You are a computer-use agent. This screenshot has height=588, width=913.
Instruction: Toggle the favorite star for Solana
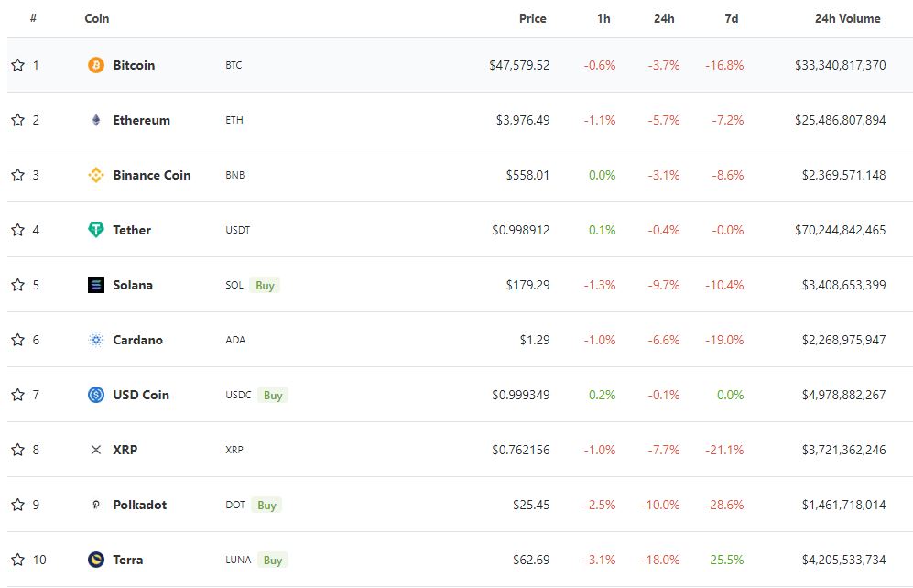click(18, 285)
